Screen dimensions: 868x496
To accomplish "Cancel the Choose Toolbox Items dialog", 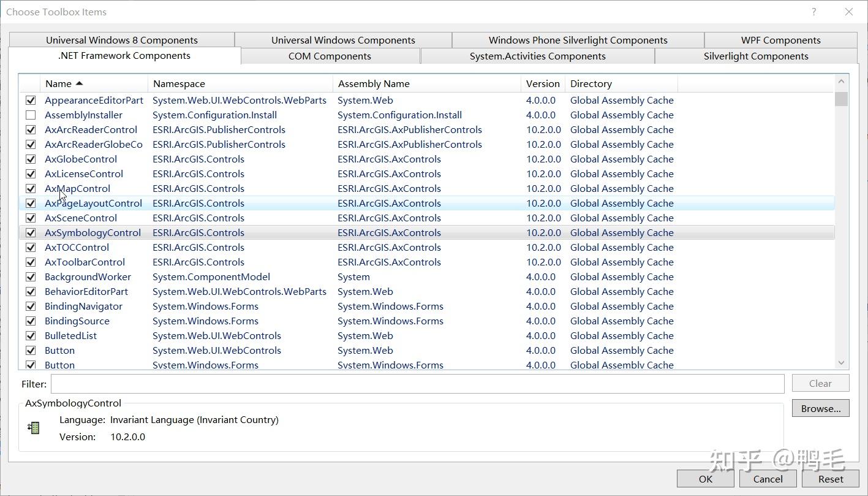I will [x=768, y=478].
